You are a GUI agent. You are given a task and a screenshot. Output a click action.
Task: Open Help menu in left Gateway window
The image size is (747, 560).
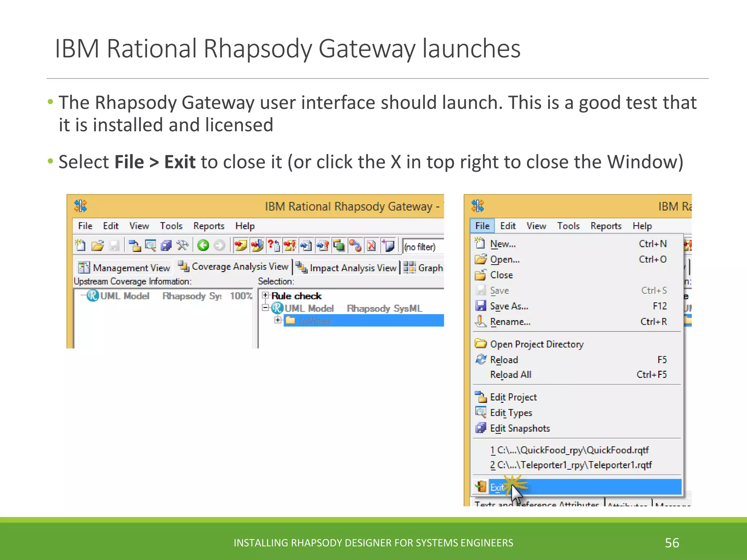pyautogui.click(x=245, y=226)
